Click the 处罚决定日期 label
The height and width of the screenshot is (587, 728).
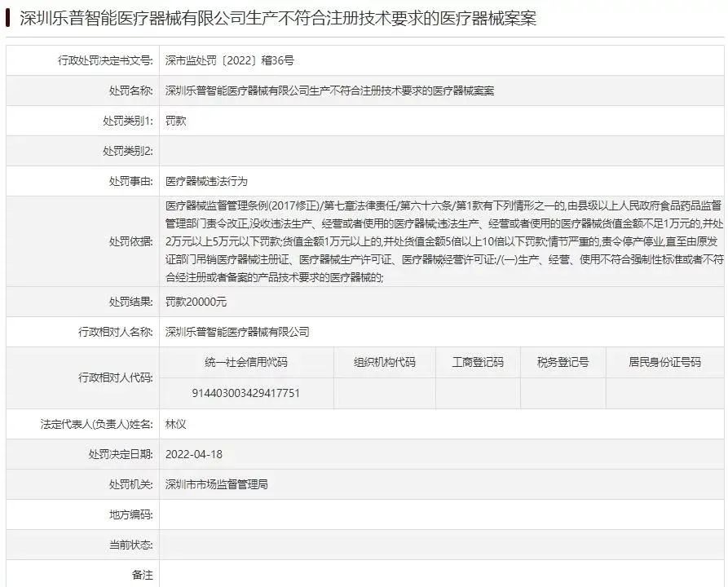[x=121, y=454]
